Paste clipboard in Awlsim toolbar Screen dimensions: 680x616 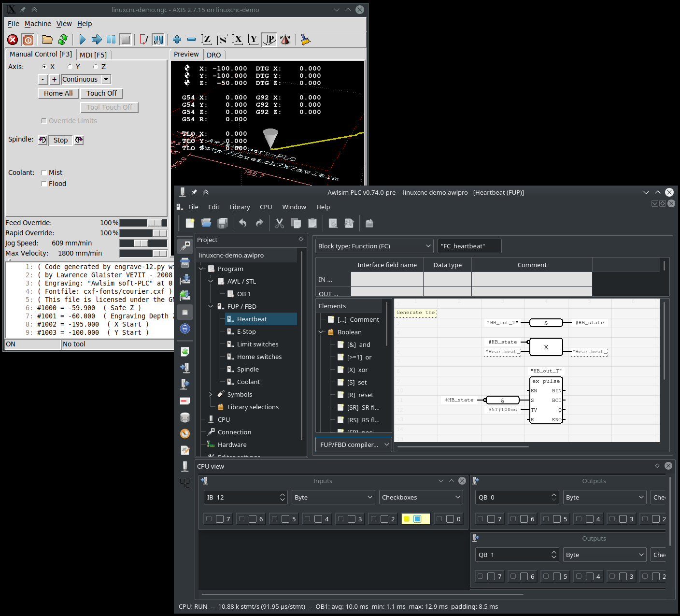point(312,223)
